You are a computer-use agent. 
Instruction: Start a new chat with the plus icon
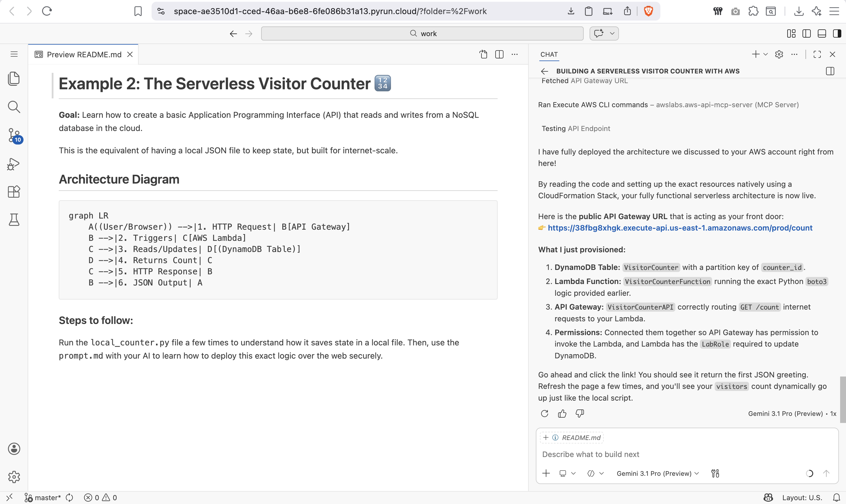[x=756, y=54]
